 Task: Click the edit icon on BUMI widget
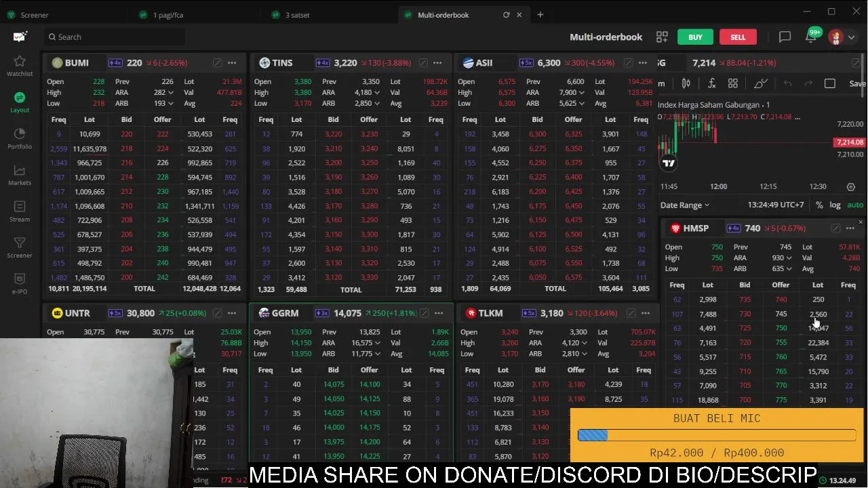click(217, 63)
